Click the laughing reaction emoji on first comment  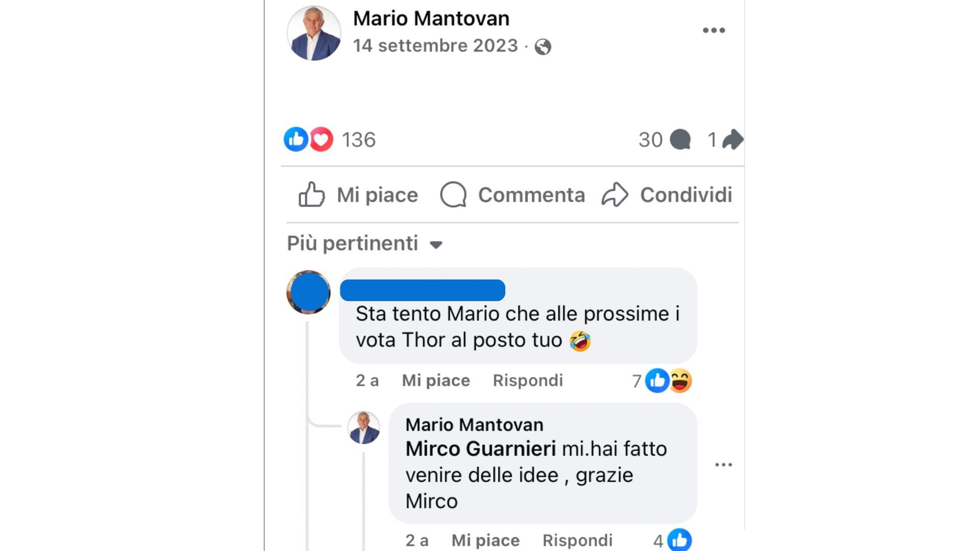point(681,381)
